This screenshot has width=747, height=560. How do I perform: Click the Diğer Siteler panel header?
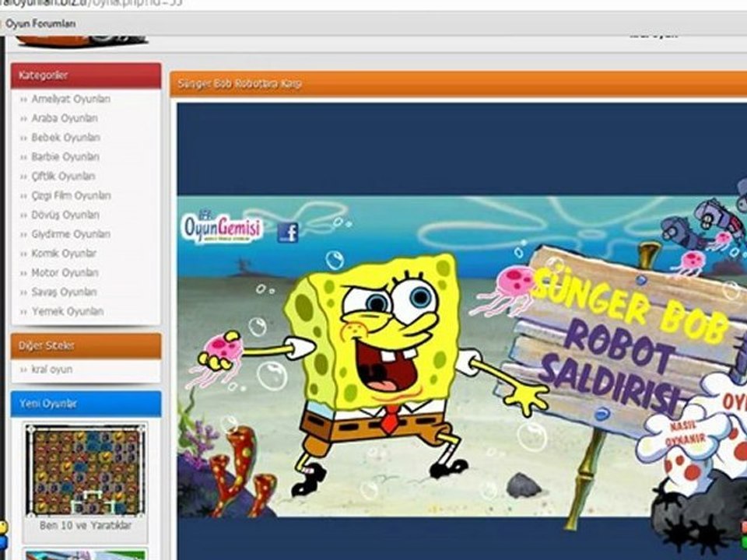click(86, 345)
